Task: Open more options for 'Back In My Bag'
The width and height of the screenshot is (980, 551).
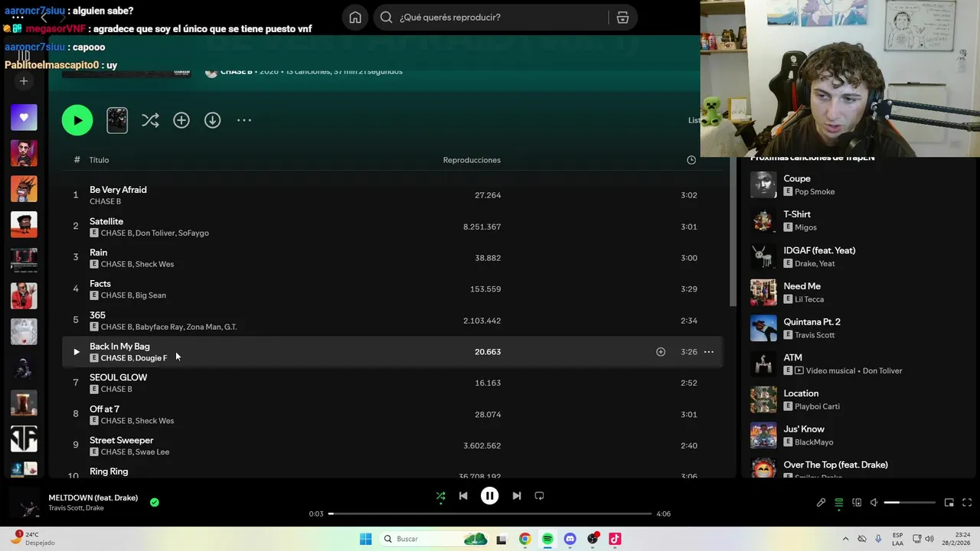Action: [x=709, y=352]
